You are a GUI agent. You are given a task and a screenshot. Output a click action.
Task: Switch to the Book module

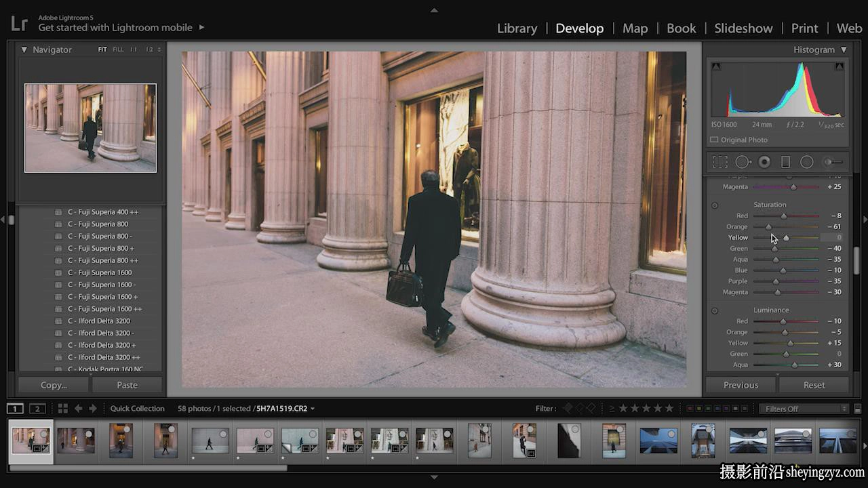[682, 28]
